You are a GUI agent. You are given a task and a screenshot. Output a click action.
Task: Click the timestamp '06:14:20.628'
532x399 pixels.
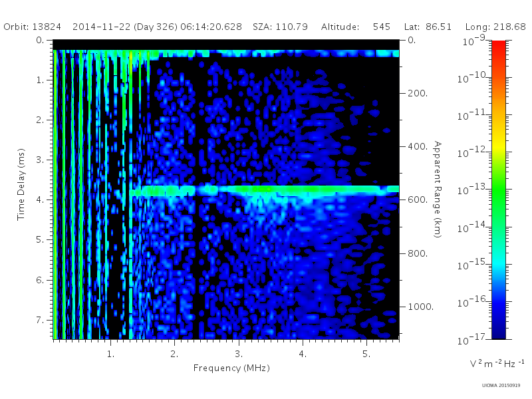pyautogui.click(x=211, y=27)
